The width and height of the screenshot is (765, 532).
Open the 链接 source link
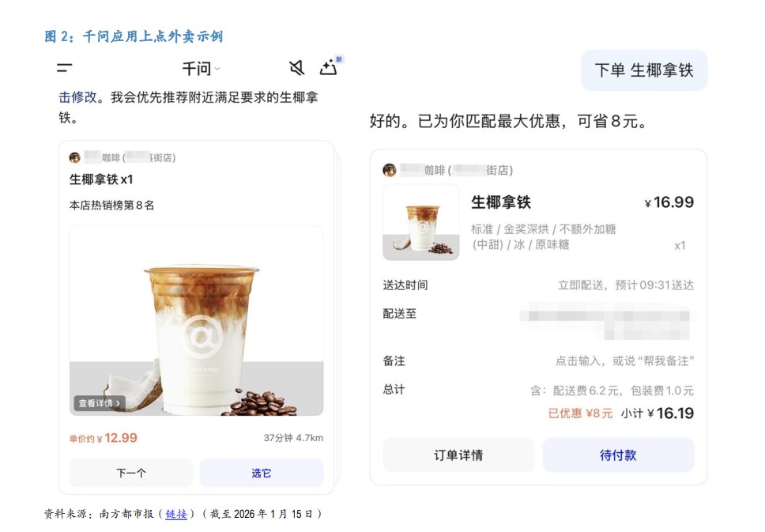click(x=176, y=514)
